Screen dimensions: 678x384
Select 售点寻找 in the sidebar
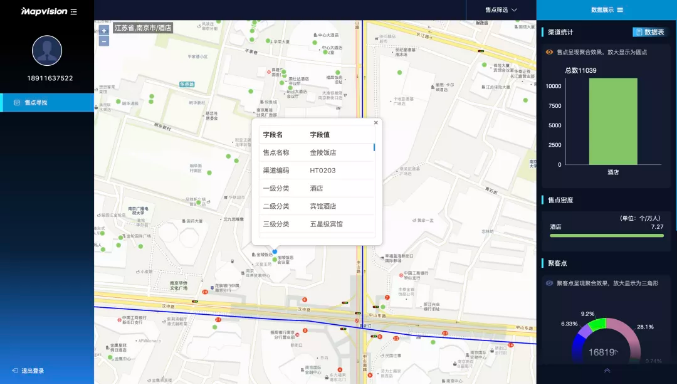click(47, 102)
